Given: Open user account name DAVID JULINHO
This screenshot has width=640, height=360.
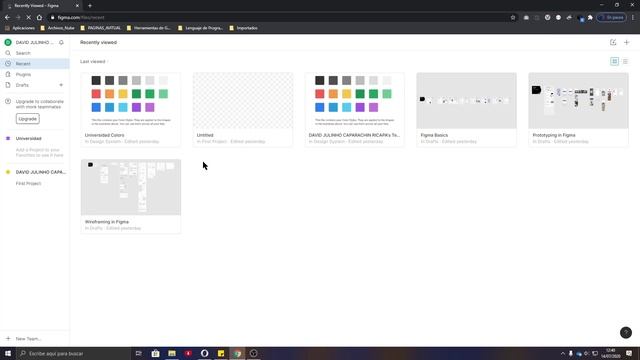Looking at the screenshot, I should click(x=34, y=42).
